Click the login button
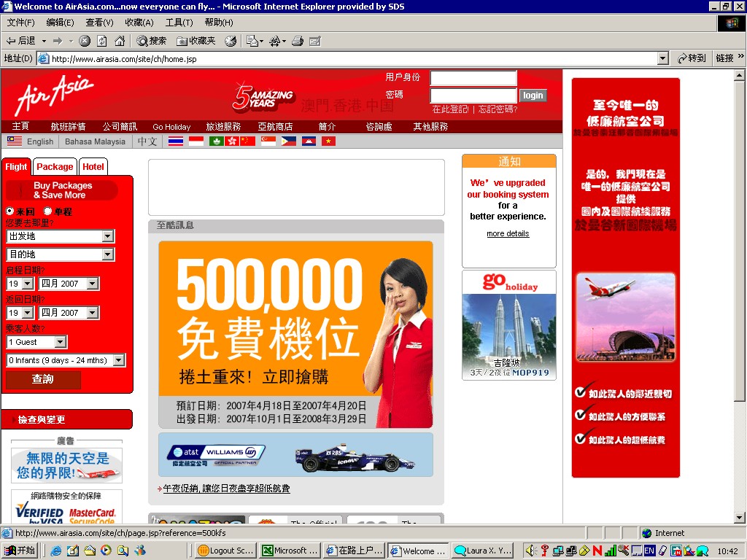The width and height of the screenshot is (747, 560). [x=533, y=96]
